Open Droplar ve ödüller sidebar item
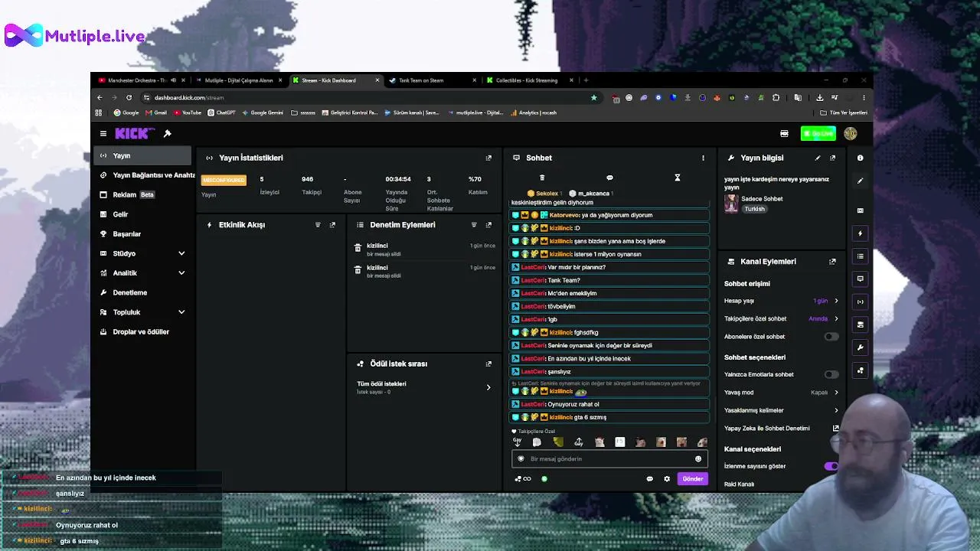Image resolution: width=980 pixels, height=551 pixels. tap(142, 332)
